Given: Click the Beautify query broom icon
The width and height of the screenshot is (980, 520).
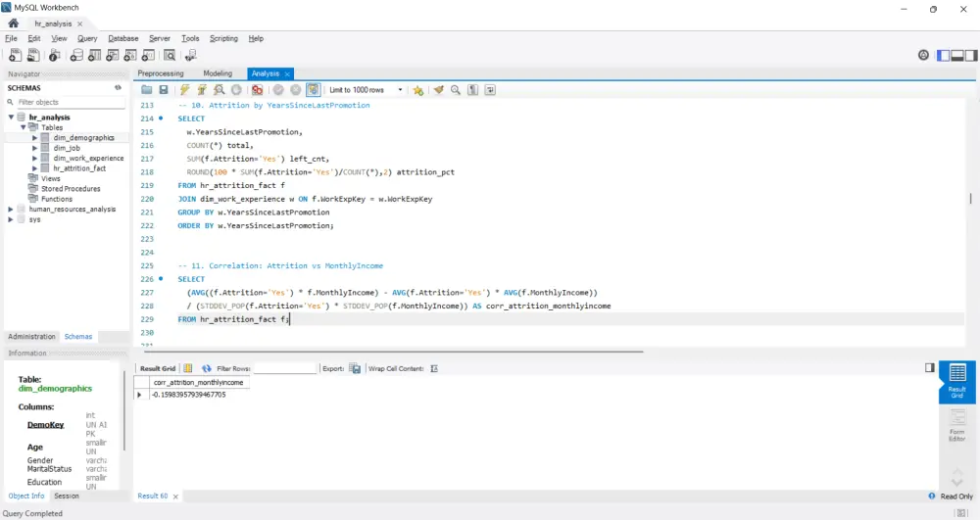Looking at the screenshot, I should [439, 90].
